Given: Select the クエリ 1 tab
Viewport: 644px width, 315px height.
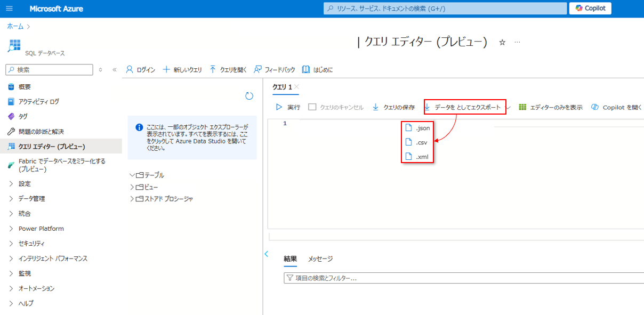Looking at the screenshot, I should point(282,87).
